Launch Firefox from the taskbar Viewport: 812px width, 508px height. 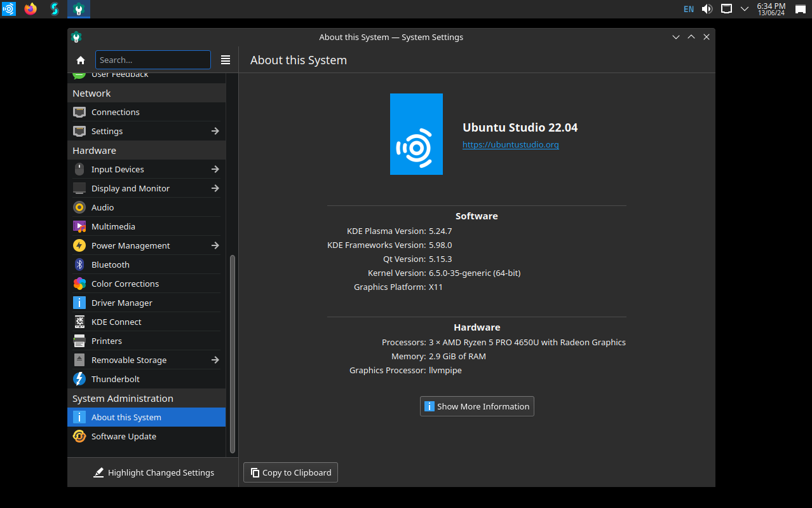click(x=30, y=9)
